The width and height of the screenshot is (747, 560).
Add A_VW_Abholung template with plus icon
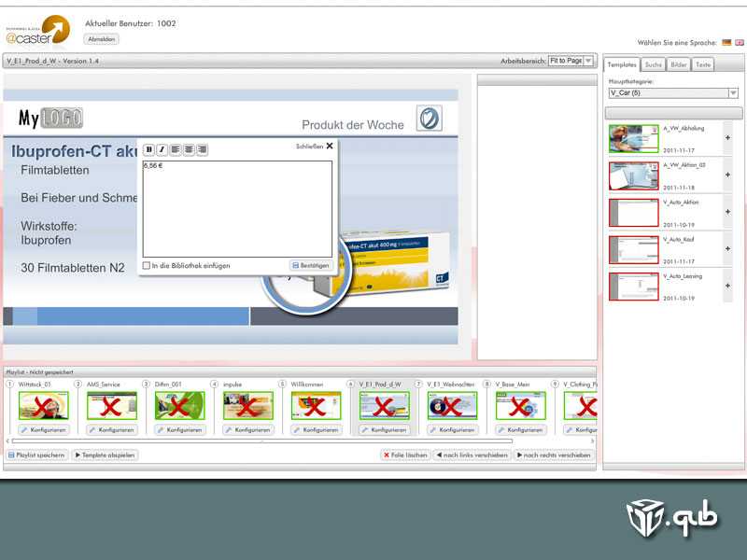pos(727,138)
